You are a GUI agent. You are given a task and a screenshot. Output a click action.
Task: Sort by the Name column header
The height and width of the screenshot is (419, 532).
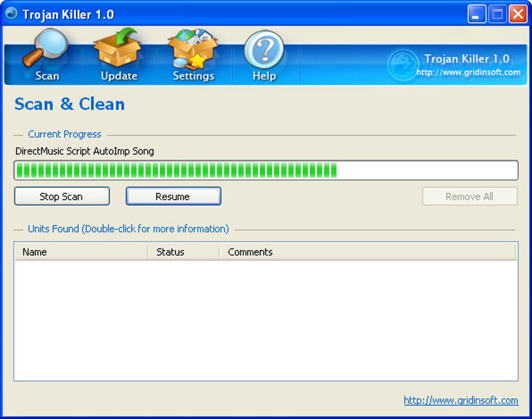tap(81, 252)
